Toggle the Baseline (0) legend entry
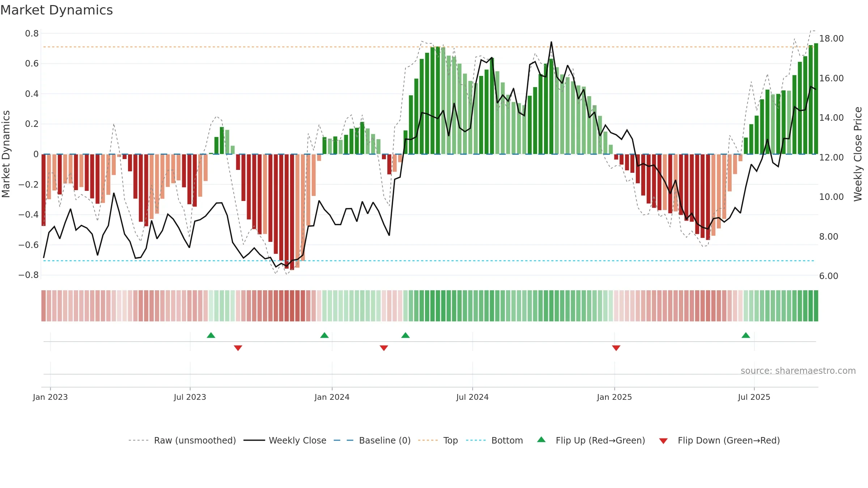 (x=372, y=440)
